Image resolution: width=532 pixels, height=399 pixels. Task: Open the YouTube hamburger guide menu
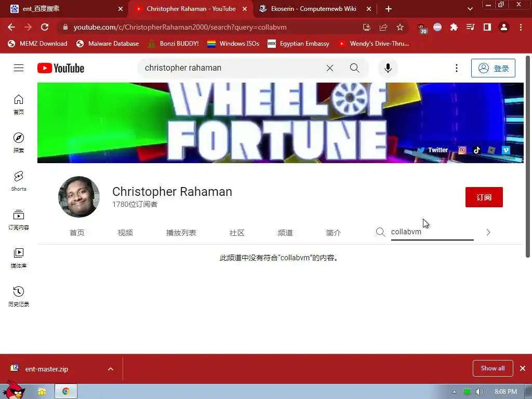19,68
